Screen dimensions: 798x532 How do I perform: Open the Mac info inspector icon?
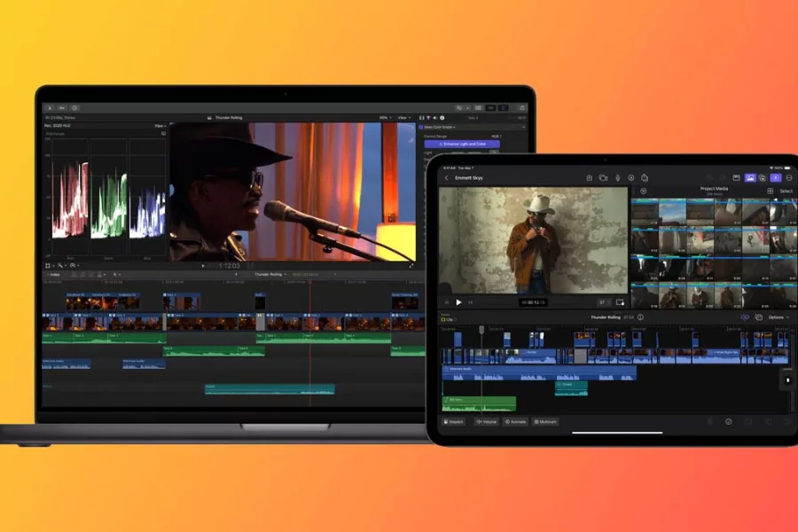(442, 118)
